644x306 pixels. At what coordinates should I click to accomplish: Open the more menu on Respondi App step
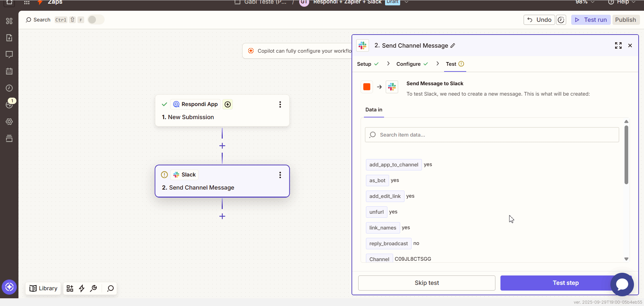(x=280, y=104)
